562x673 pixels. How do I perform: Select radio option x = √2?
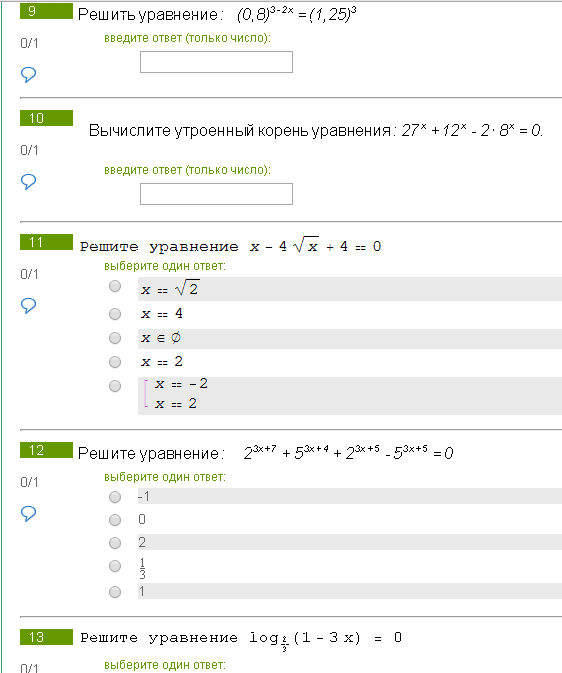[115, 286]
